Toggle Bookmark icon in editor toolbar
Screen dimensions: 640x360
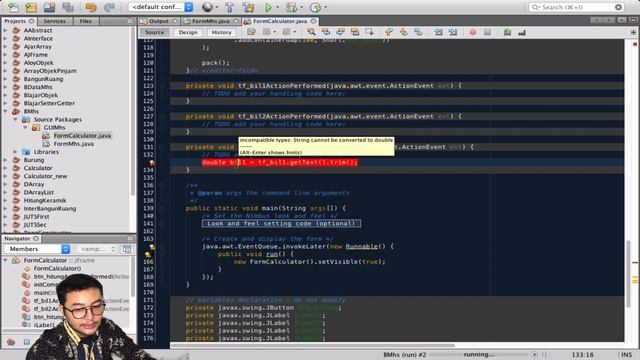click(x=418, y=32)
